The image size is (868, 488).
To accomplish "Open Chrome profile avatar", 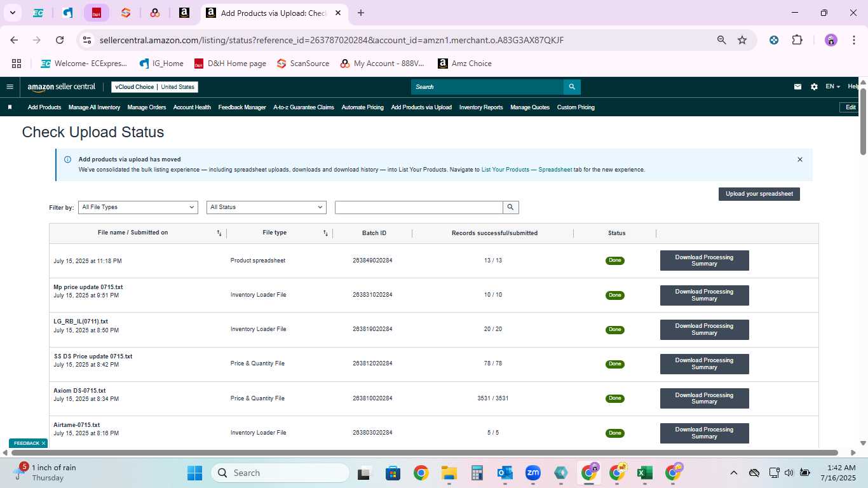I will coord(831,40).
